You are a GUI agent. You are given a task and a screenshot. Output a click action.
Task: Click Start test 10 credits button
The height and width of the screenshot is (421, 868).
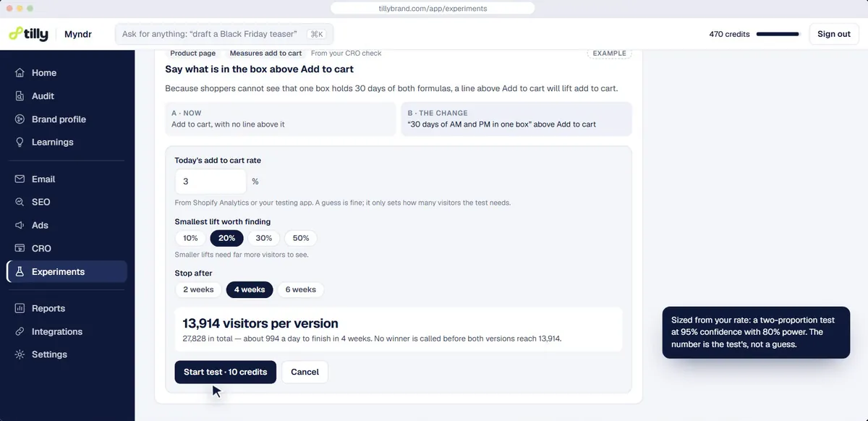coord(225,372)
